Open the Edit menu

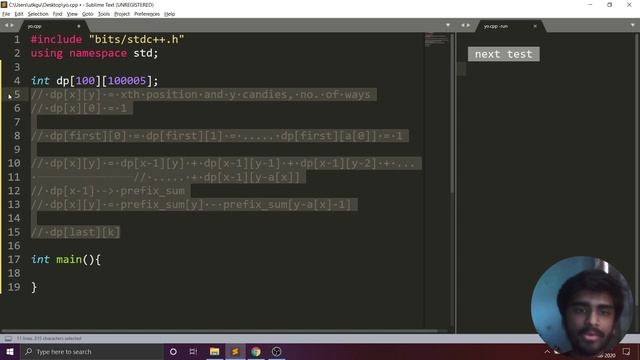(19, 14)
